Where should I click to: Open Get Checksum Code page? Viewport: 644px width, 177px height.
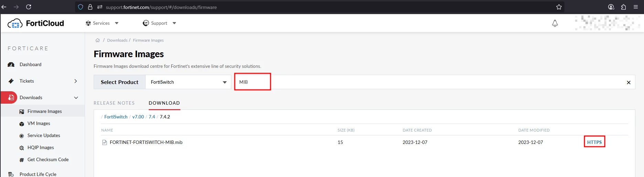(48, 159)
